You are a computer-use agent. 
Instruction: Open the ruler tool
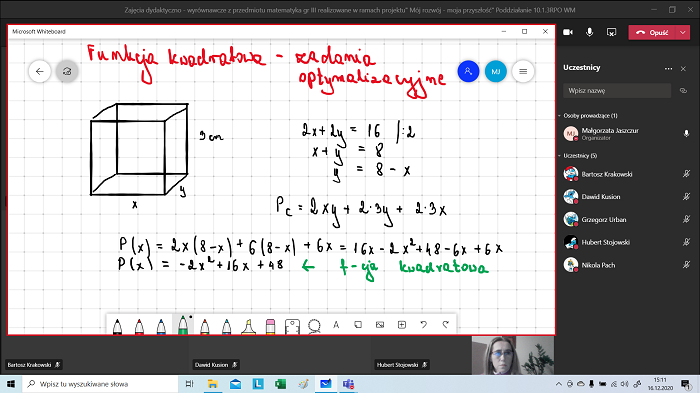coord(292,326)
